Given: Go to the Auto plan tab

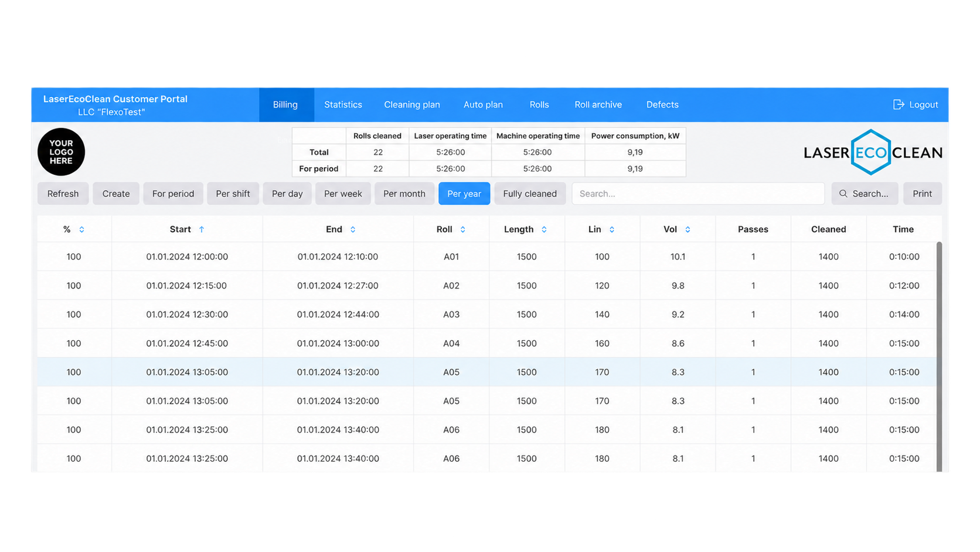Looking at the screenshot, I should click(x=483, y=105).
